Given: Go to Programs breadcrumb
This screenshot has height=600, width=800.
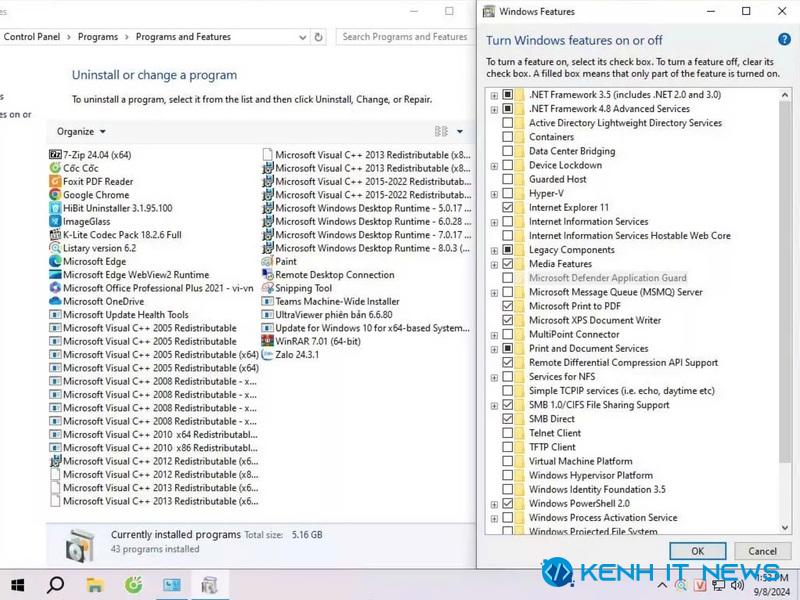Looking at the screenshot, I should (x=98, y=37).
